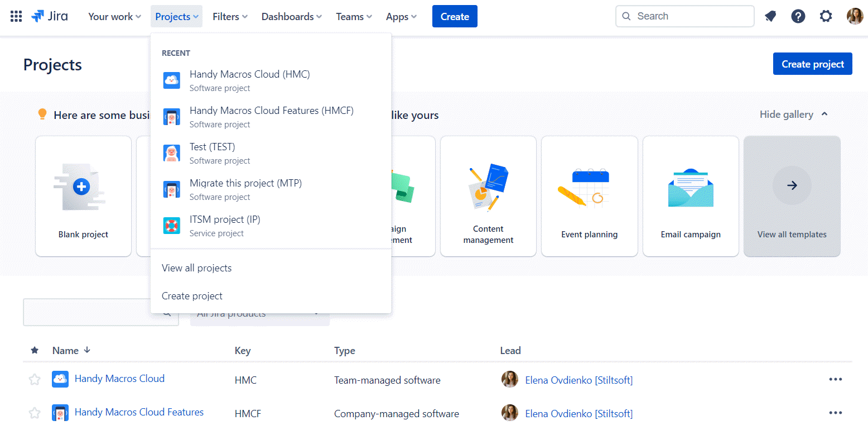868x430 pixels.
Task: Open the Teams dropdown
Action: pos(354,16)
